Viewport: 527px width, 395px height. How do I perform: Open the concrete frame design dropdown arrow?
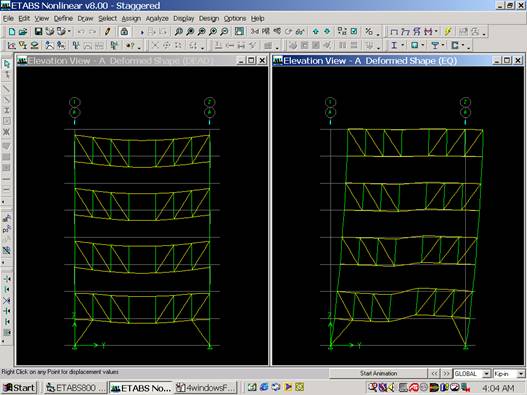point(423,45)
